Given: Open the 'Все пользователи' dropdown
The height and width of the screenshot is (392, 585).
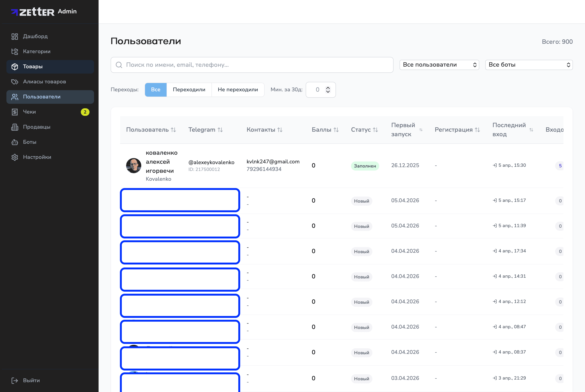Looking at the screenshot, I should click(439, 65).
